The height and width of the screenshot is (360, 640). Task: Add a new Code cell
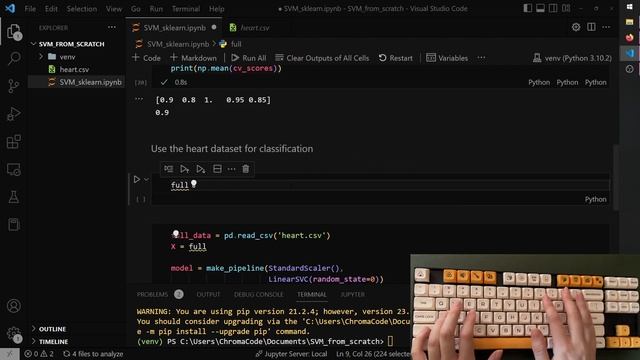(x=146, y=58)
